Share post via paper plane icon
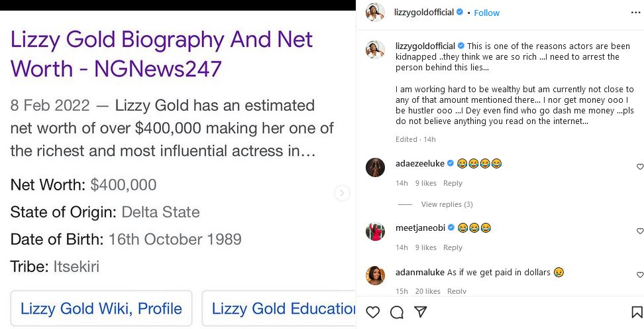Viewport: 644px width, 329px height. [x=420, y=312]
